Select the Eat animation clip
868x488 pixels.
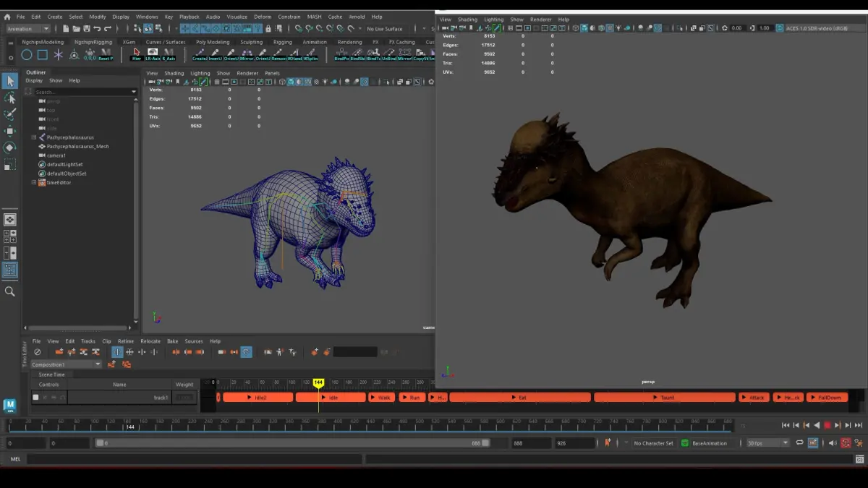click(519, 398)
